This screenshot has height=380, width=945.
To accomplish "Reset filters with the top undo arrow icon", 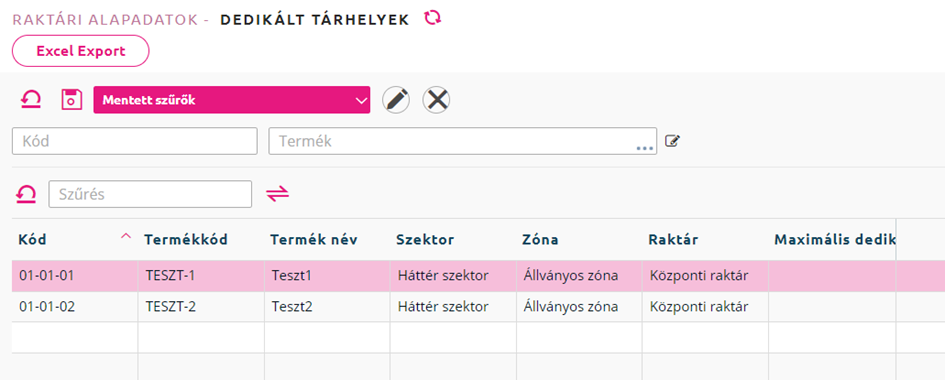I will point(30,99).
